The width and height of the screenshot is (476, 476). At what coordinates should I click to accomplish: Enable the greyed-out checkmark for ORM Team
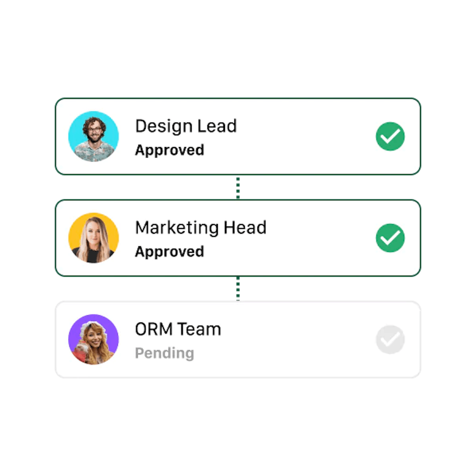point(390,340)
